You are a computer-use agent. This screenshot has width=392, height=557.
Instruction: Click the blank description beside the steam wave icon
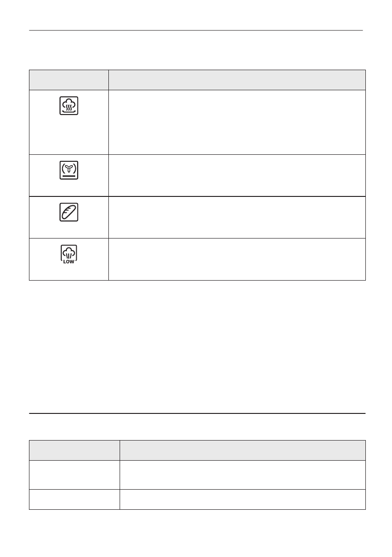point(237,122)
